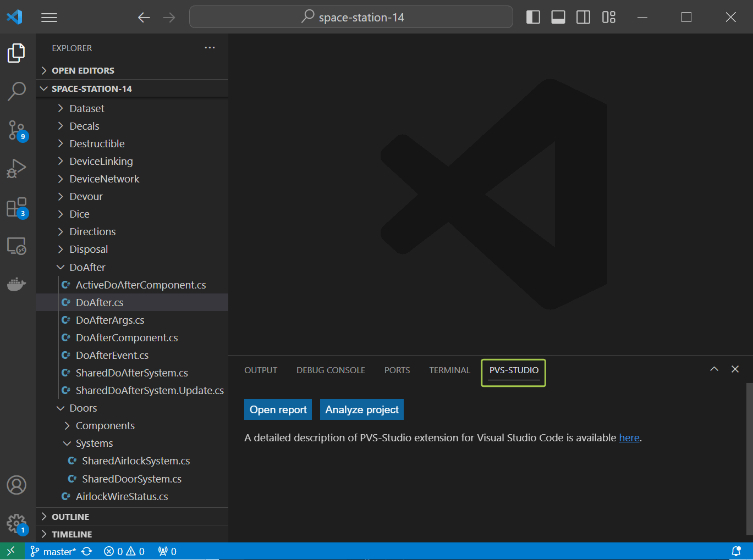
Task: Switch to the DEBUG CONSOLE tab
Action: tap(331, 370)
